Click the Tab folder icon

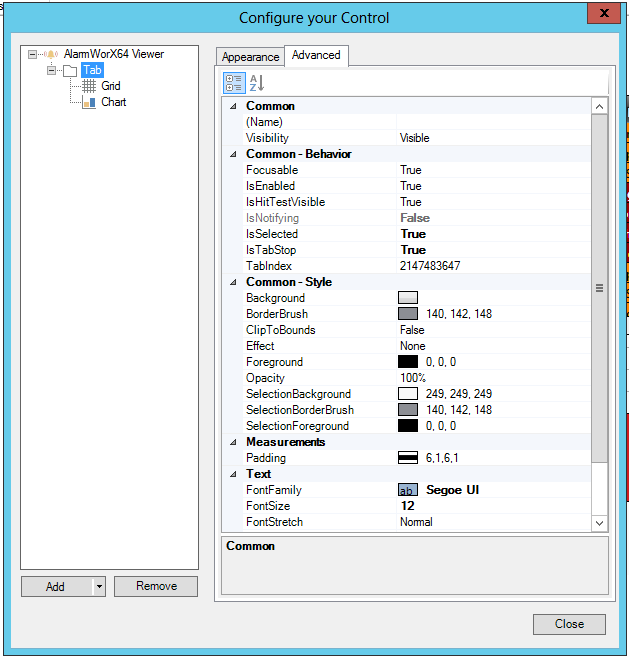point(70,70)
